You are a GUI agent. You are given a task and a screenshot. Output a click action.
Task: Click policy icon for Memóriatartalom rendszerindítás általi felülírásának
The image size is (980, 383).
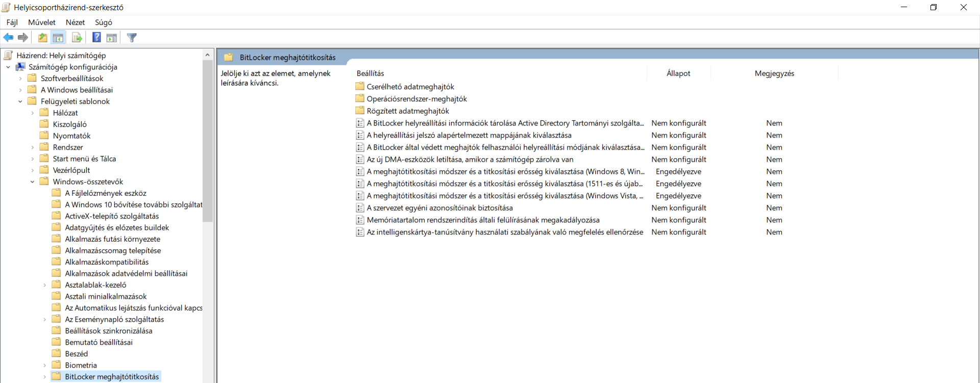360,220
